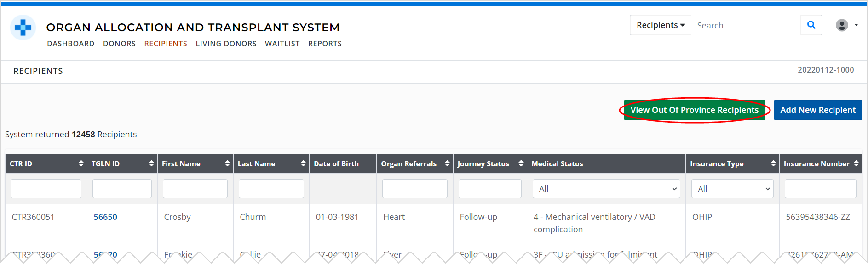Click the blue cross system logo
Image resolution: width=868 pixels, height=264 pixels.
pyautogui.click(x=23, y=28)
